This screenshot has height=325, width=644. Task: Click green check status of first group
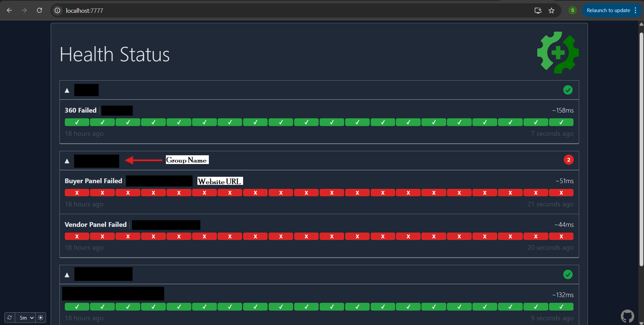coord(568,90)
